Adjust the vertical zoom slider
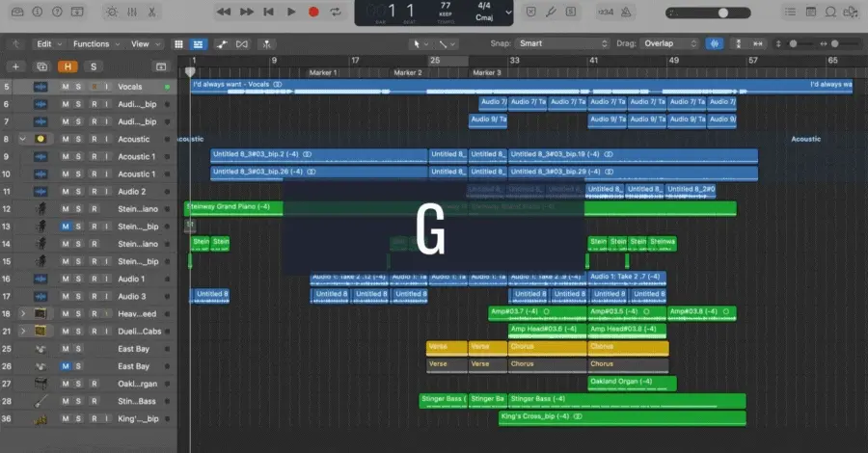The height and width of the screenshot is (453, 868). (x=796, y=43)
